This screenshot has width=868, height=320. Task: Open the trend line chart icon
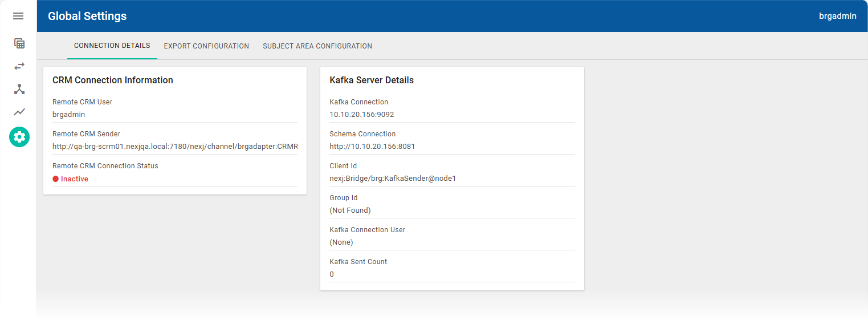pyautogui.click(x=19, y=112)
